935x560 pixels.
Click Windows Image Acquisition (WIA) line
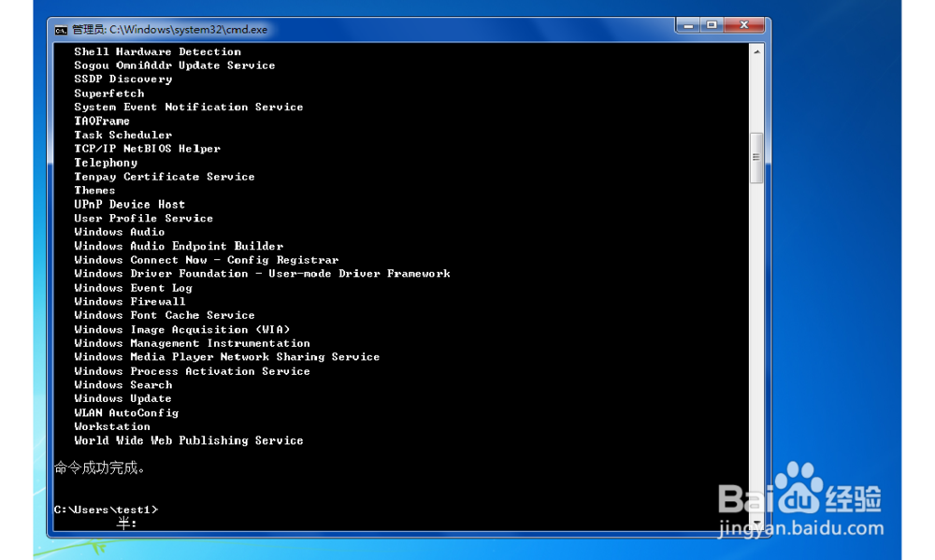[x=182, y=330]
